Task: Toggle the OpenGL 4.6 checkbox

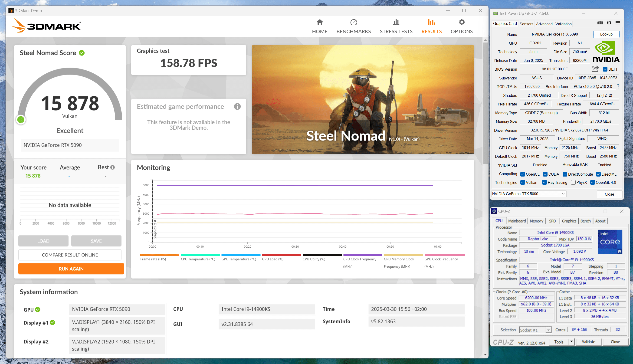Action: tap(592, 183)
